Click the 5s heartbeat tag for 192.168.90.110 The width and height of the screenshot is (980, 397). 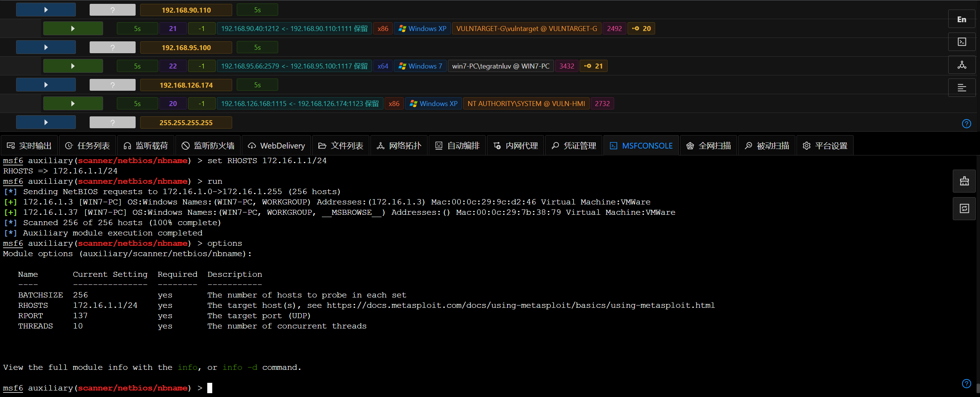click(x=257, y=10)
